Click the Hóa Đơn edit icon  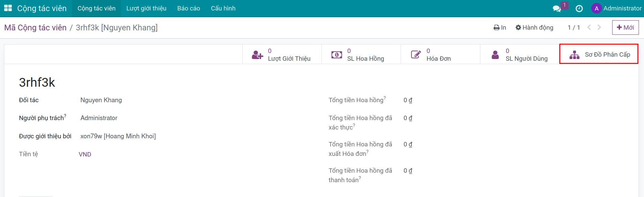[x=416, y=55]
